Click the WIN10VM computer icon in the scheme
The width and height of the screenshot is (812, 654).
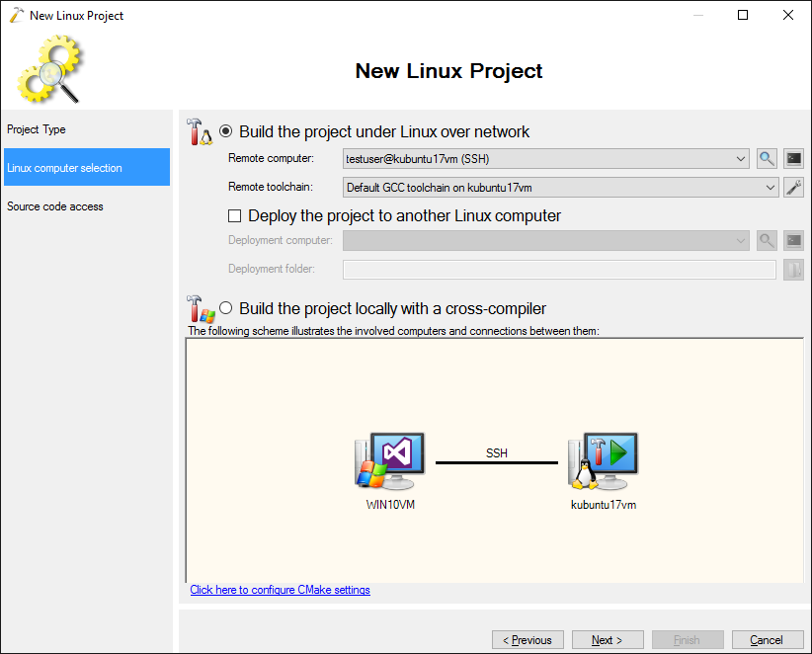390,460
